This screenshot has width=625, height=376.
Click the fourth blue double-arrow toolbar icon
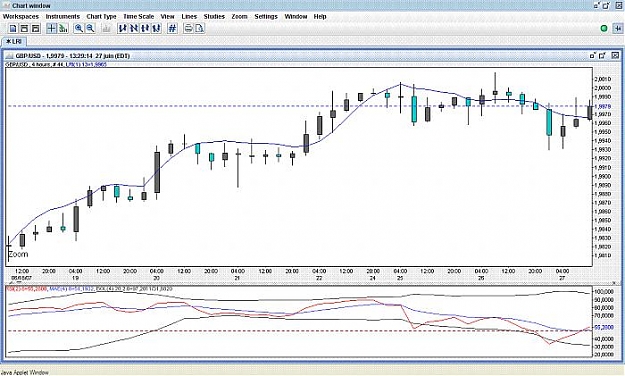click(x=157, y=28)
